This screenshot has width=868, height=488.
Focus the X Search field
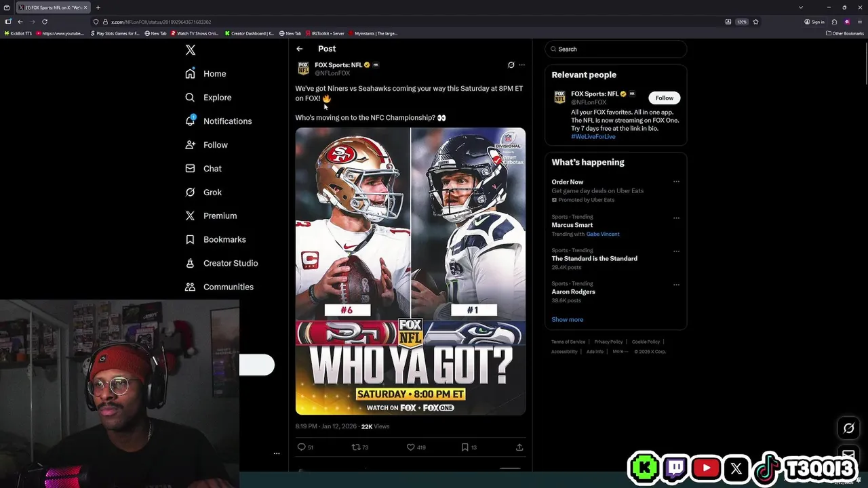(616, 49)
